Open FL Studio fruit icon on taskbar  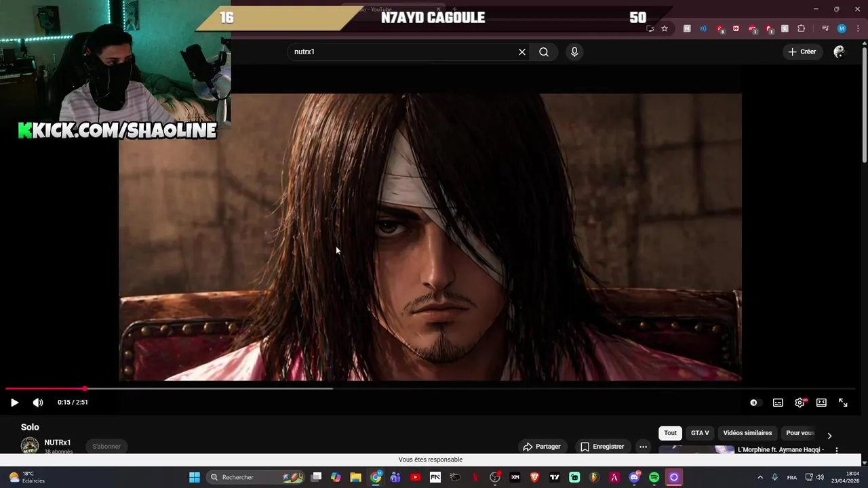tap(595, 477)
